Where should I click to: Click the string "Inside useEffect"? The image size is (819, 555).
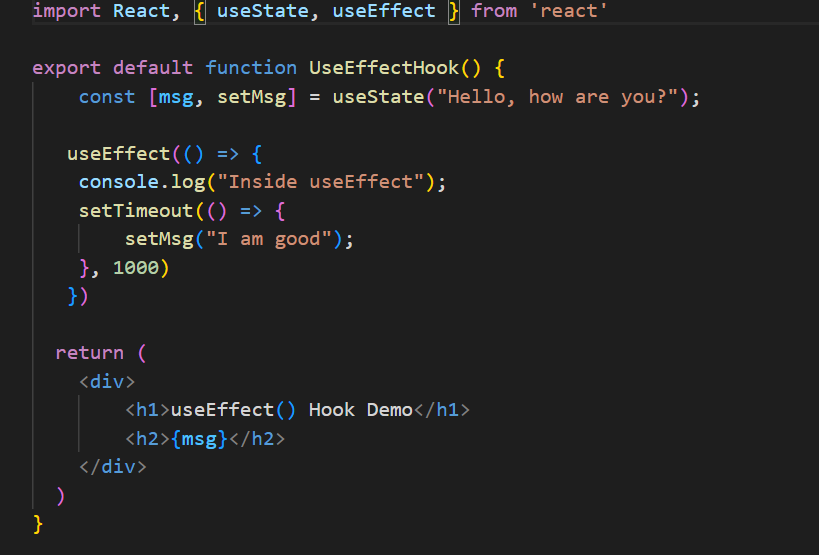[x=320, y=182]
